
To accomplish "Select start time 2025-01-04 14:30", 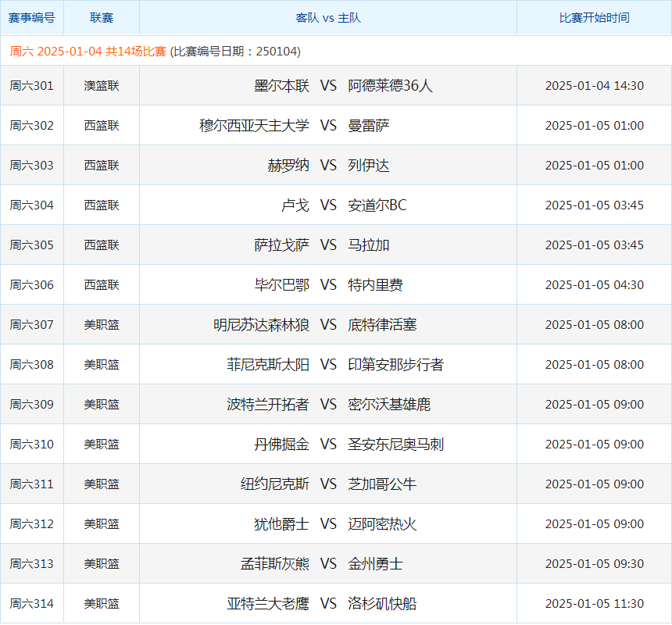I will [x=595, y=86].
